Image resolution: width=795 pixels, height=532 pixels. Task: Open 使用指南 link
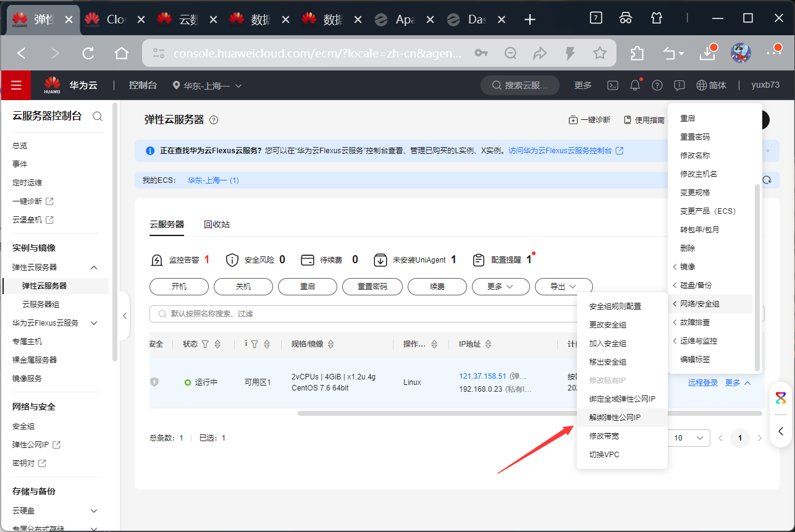644,120
